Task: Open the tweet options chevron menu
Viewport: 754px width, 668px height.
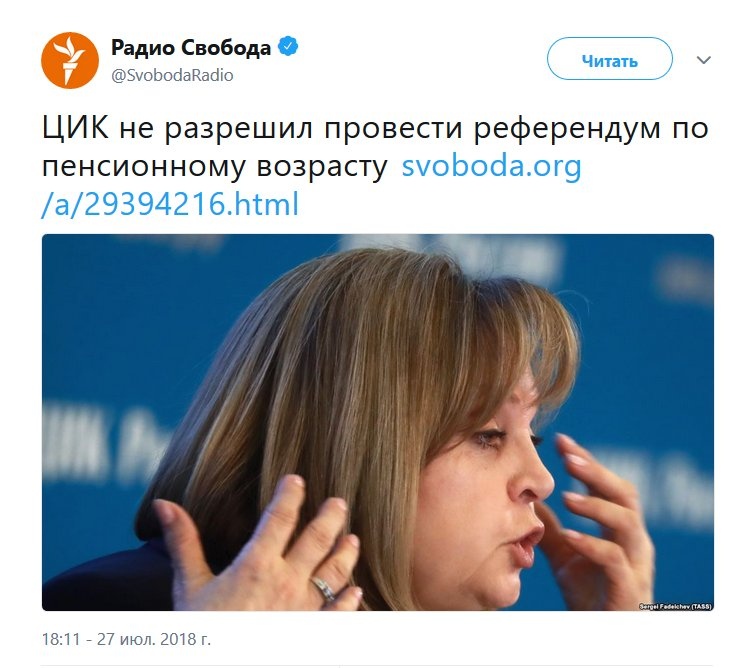Action: point(704,60)
